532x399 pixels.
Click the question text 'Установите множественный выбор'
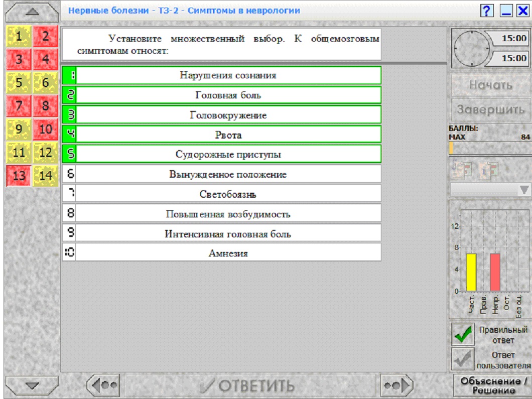click(x=196, y=39)
